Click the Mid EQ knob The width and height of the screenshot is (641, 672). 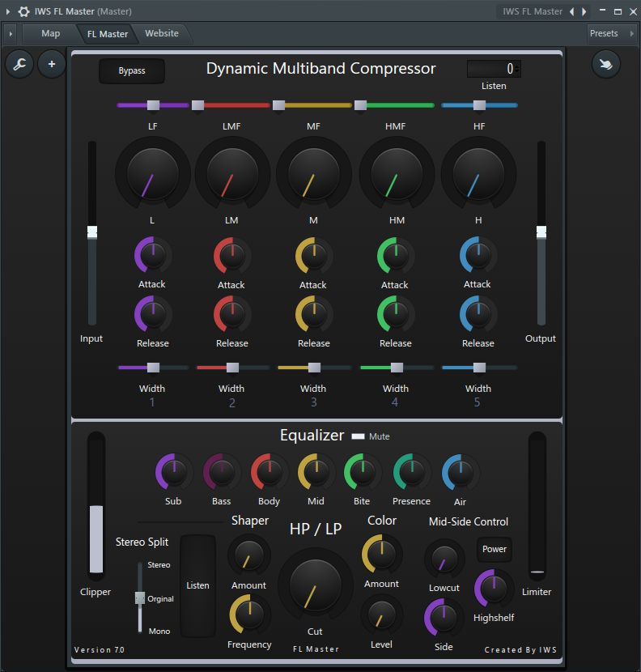316,472
